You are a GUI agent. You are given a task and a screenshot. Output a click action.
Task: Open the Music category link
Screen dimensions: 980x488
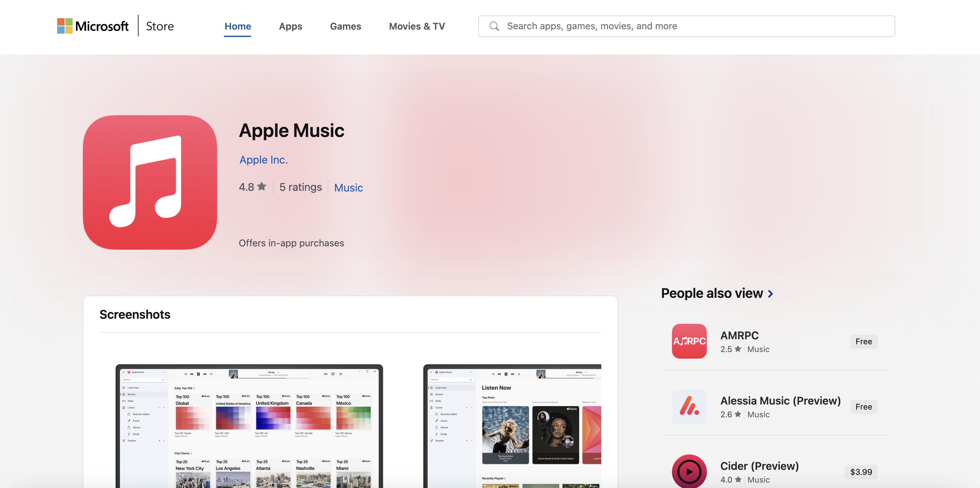[348, 188]
